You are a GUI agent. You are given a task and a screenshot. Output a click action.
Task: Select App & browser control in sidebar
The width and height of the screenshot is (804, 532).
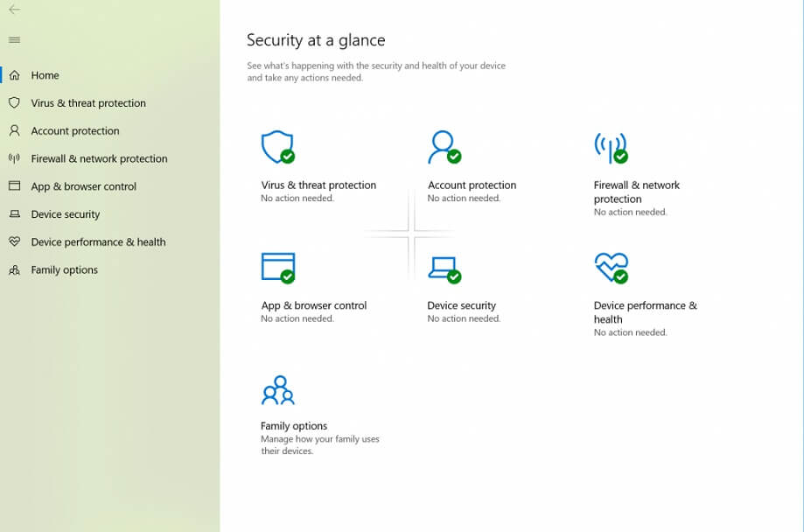click(x=84, y=186)
